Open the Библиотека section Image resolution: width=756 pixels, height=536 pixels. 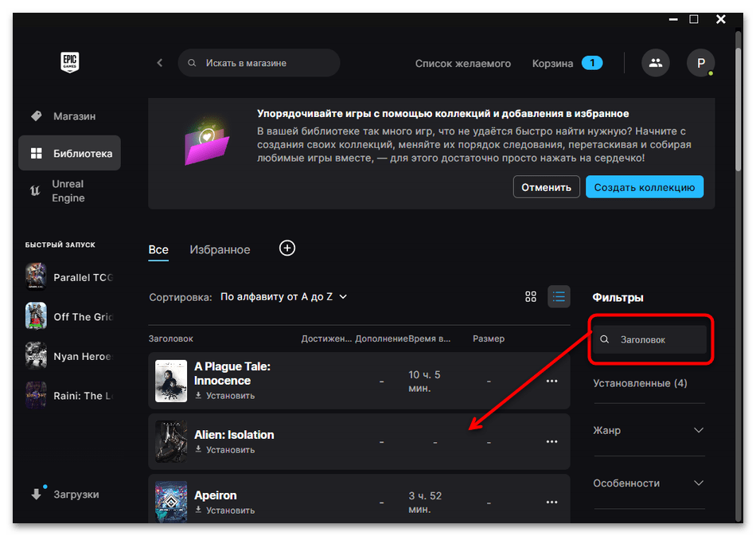pos(69,154)
